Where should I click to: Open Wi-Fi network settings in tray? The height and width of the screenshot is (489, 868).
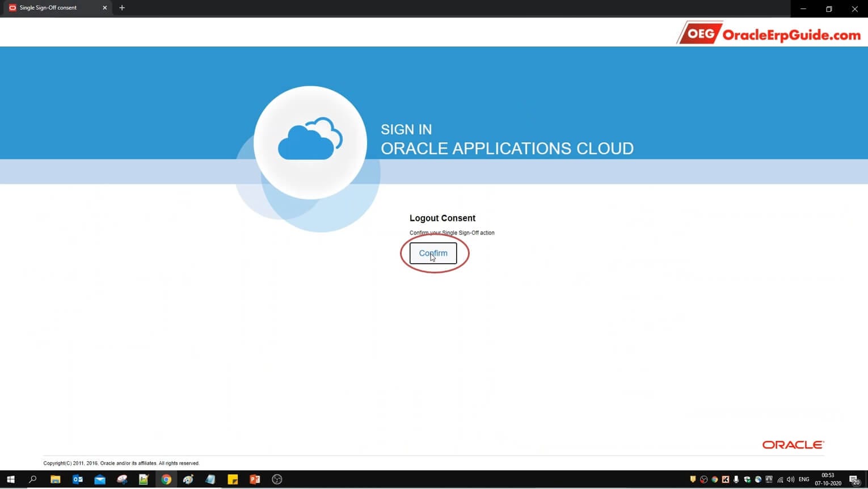pos(780,480)
